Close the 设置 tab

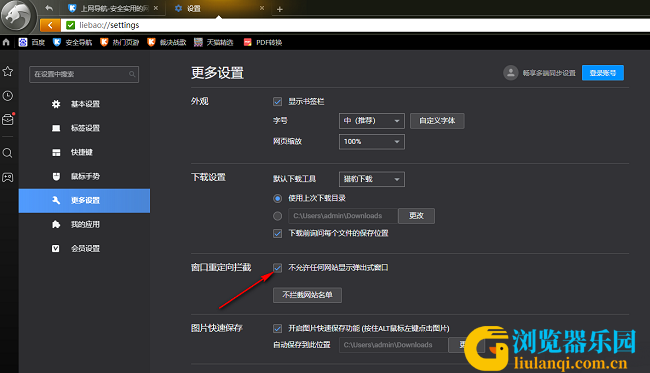point(262,8)
